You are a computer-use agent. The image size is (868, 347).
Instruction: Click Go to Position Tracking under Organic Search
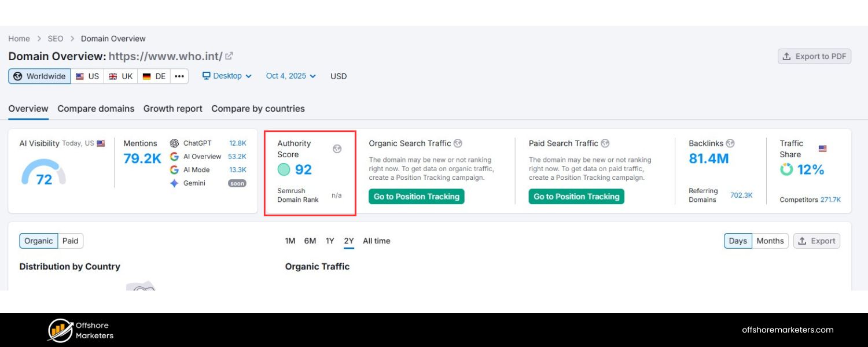tap(416, 197)
